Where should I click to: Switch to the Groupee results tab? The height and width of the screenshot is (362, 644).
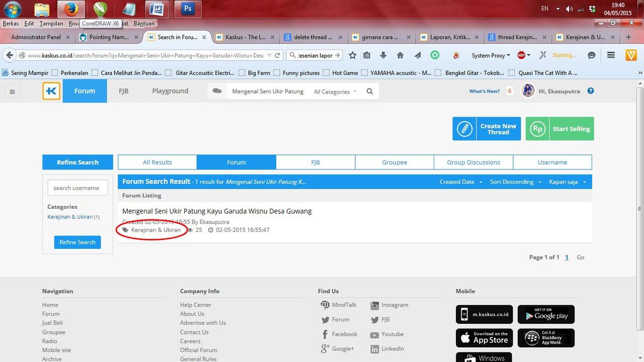tap(394, 162)
